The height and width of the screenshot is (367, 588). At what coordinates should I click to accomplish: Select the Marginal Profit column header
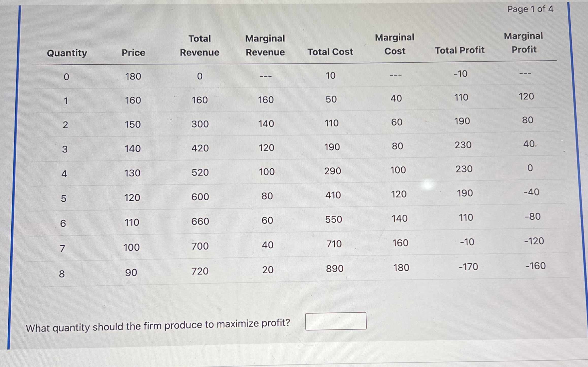[524, 43]
